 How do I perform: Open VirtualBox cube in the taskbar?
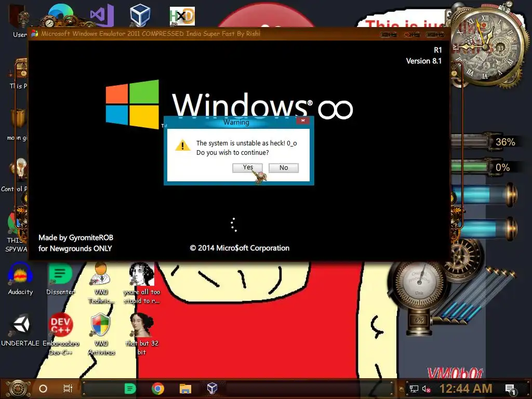tap(212, 388)
